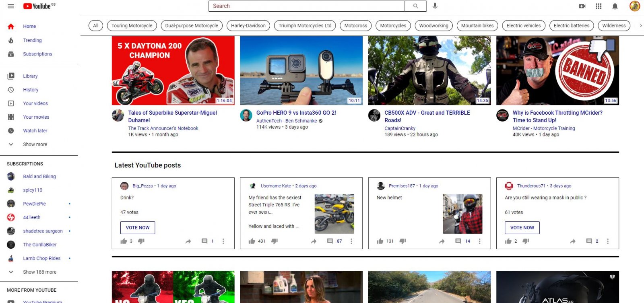This screenshot has height=303, width=644.
Task: Select the 'Harley-Davidson' chip
Action: click(x=248, y=26)
